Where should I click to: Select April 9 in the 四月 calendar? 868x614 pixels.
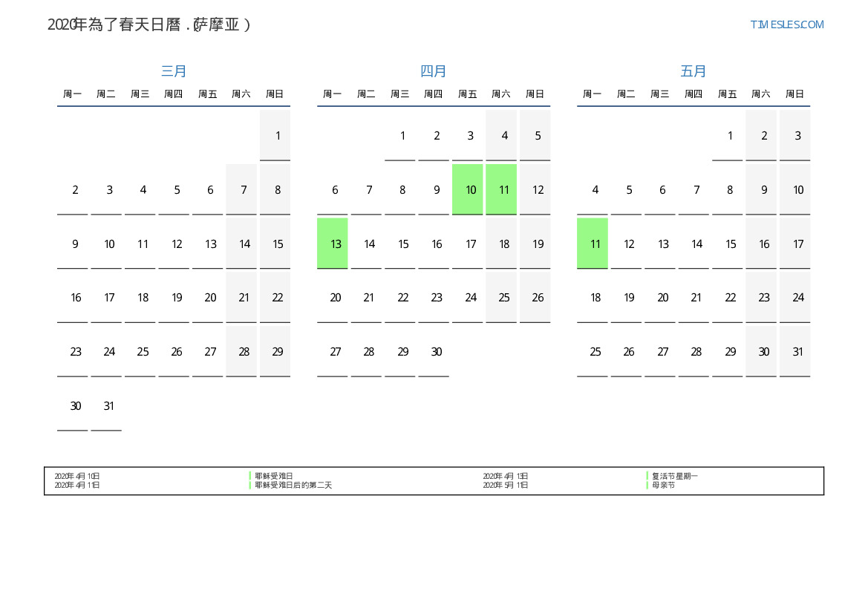pyautogui.click(x=434, y=189)
